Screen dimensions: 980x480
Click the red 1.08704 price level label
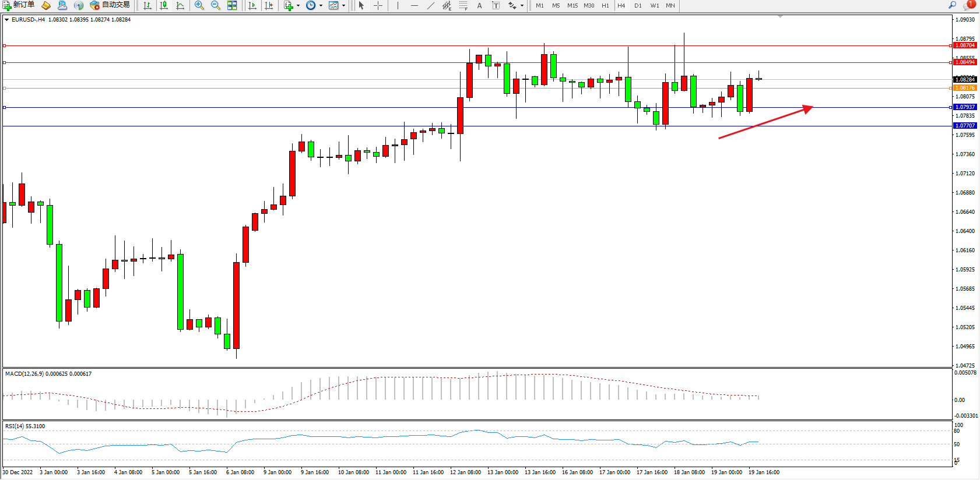point(965,45)
